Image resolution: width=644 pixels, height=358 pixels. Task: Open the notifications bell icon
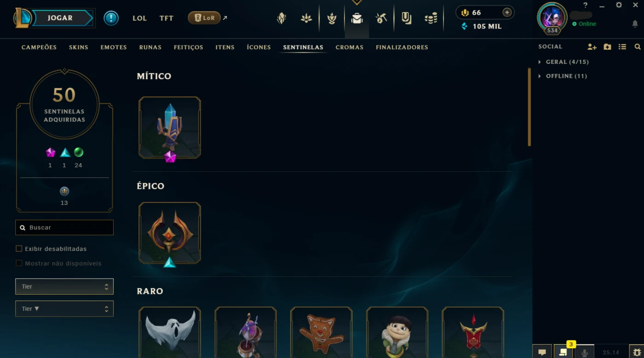(x=635, y=24)
